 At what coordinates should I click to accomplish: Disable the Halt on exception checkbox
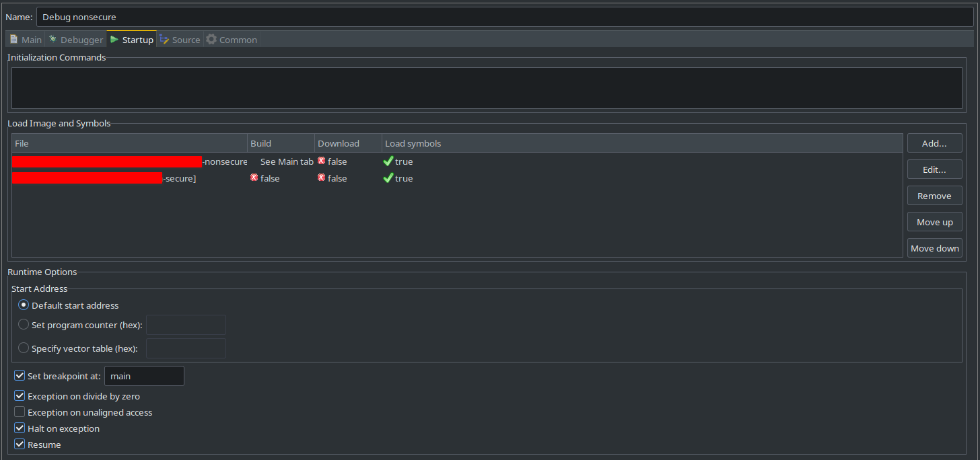click(20, 427)
